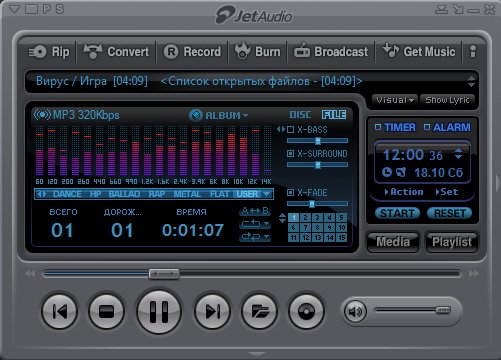Select the DANCE equalizer preset

pos(67,194)
